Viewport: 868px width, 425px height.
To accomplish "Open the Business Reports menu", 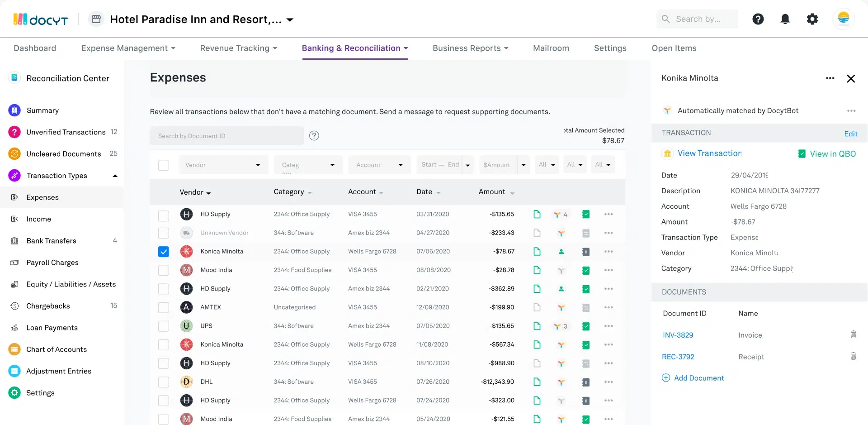I will pyautogui.click(x=471, y=48).
